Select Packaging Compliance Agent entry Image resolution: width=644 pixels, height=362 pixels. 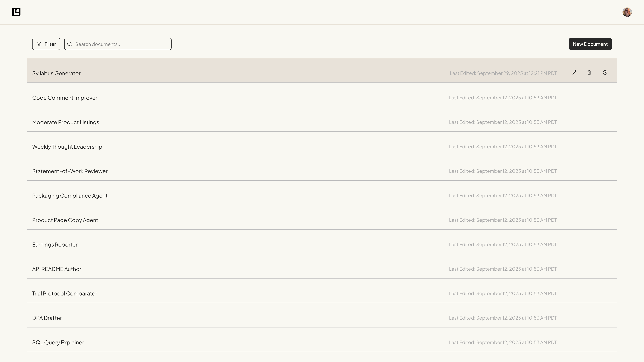(x=70, y=196)
